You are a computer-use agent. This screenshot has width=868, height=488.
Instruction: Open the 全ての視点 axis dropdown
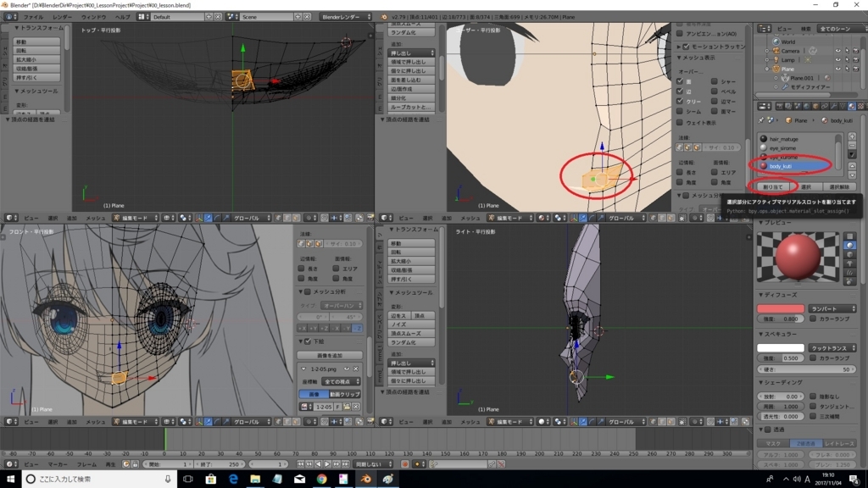coord(341,382)
